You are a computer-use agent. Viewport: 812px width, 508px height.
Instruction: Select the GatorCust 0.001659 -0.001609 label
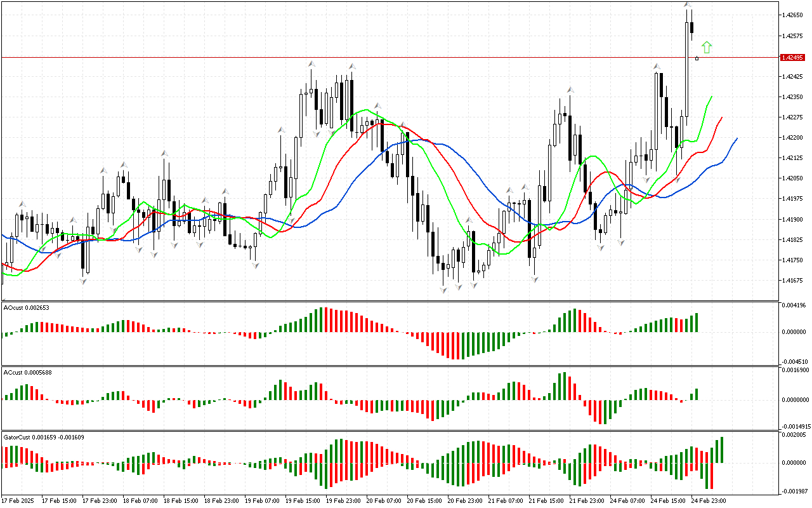click(x=44, y=437)
